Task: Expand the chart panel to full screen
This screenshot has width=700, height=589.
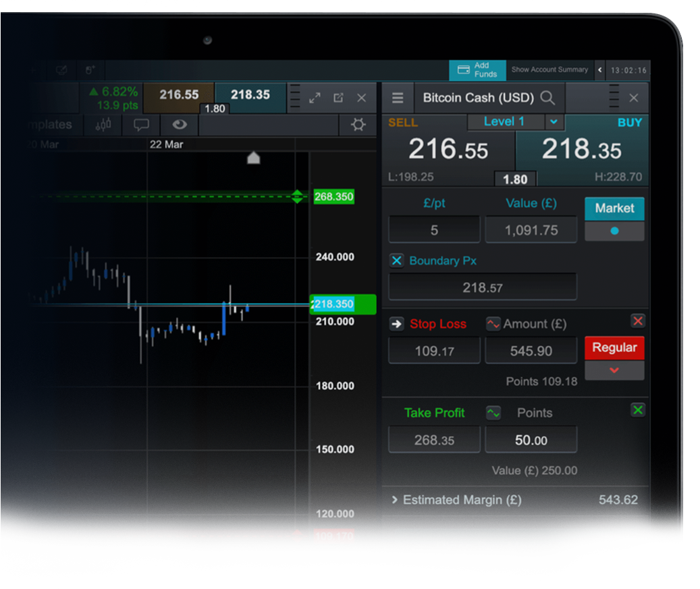Action: coord(315,98)
